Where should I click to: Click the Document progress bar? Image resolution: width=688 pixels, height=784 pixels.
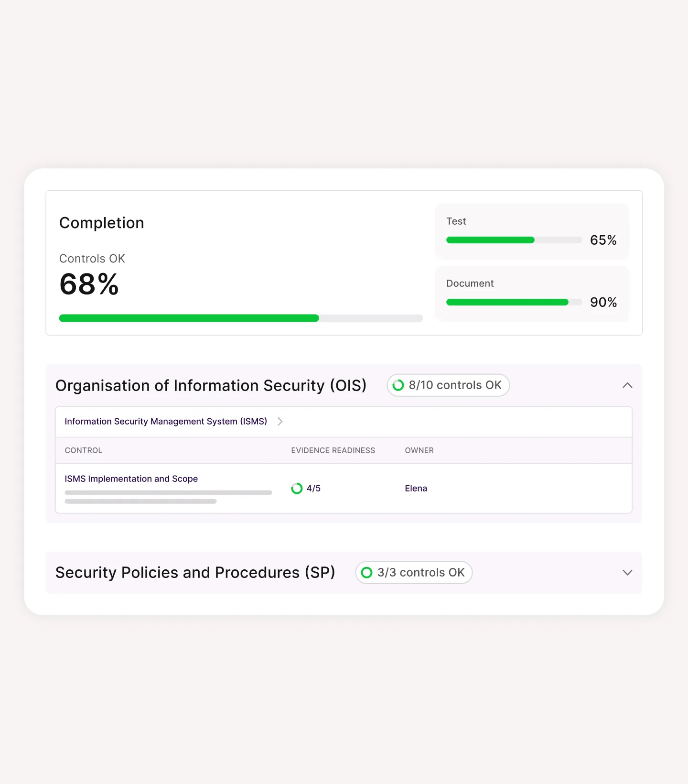coord(514,302)
